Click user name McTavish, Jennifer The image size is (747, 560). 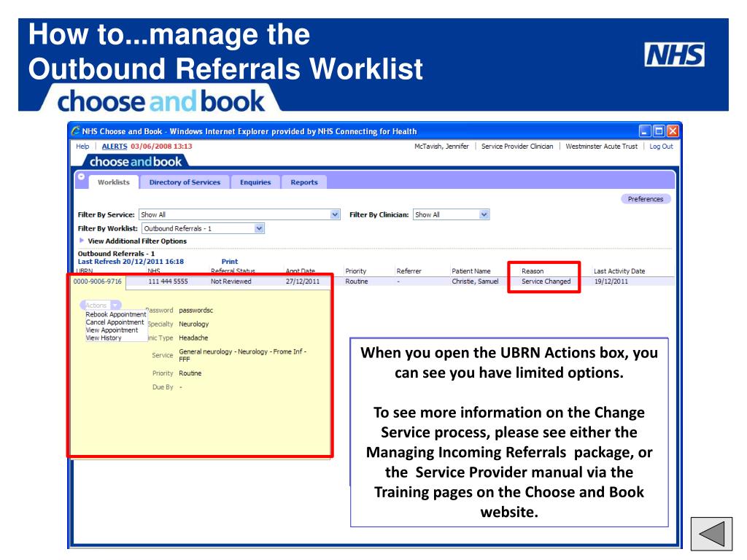coord(441,146)
